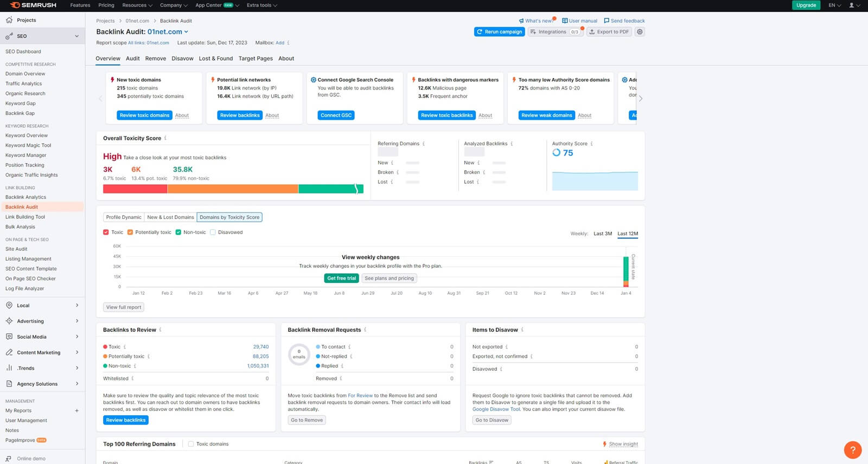Check the Toxic domains filter checkbox
Screen dimensions: 868x464
pos(191,444)
